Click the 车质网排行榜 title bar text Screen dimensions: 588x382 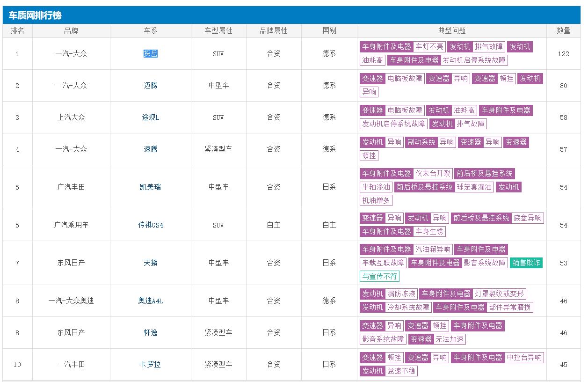pos(35,15)
